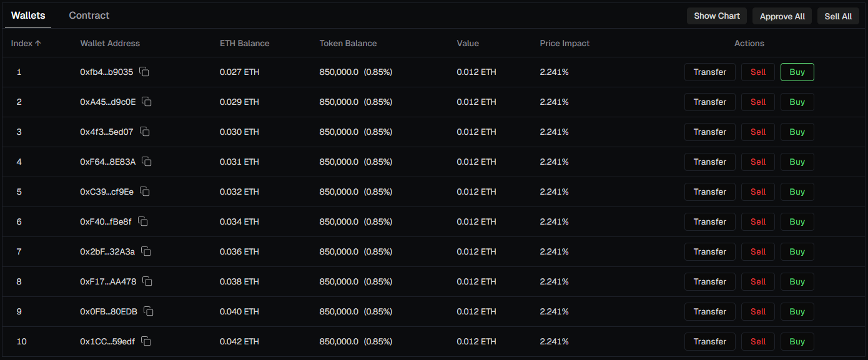Switch to the Contract tab
This screenshot has width=868, height=360.
click(x=89, y=16)
